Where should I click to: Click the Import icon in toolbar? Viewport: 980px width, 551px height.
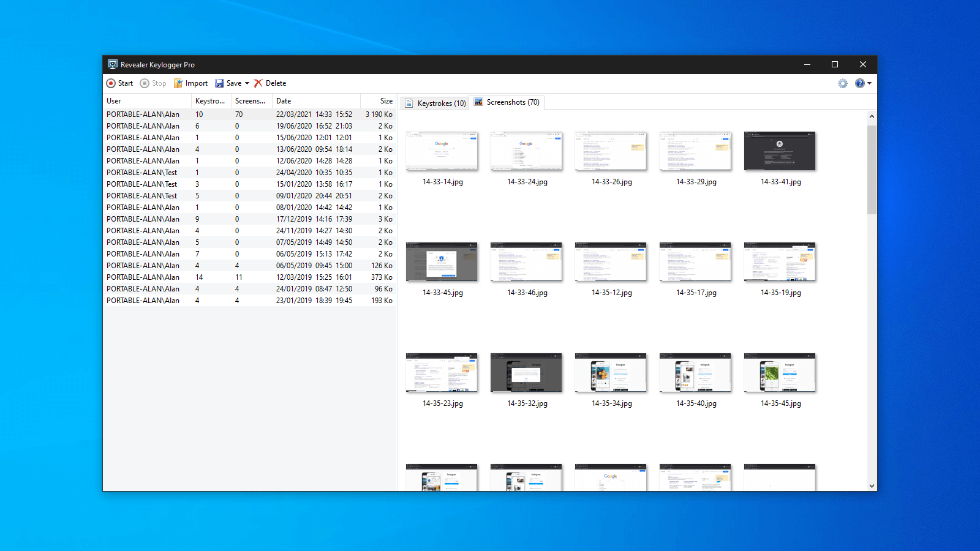pos(178,83)
